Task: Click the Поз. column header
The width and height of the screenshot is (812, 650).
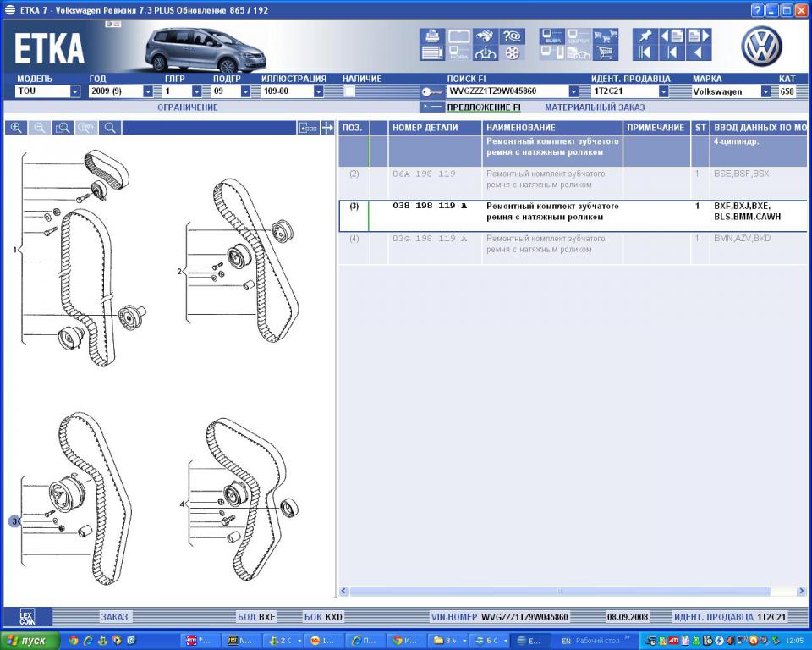Action: (x=354, y=128)
